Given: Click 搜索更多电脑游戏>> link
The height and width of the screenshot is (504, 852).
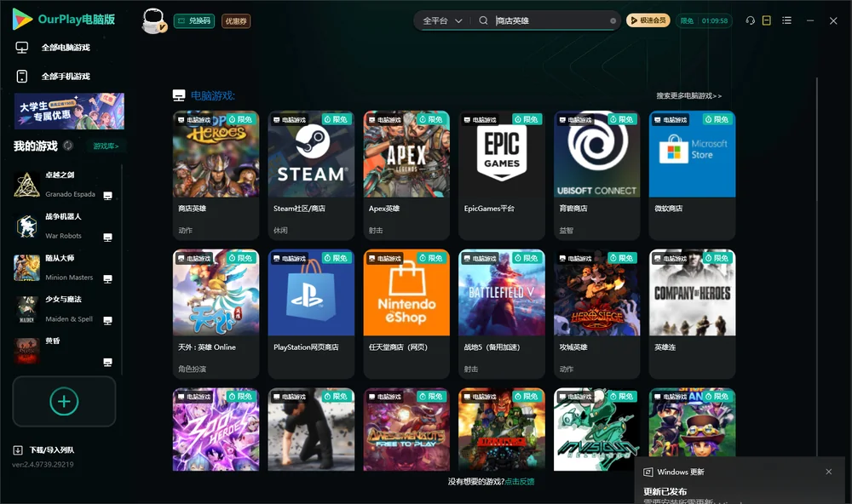Looking at the screenshot, I should tap(688, 95).
